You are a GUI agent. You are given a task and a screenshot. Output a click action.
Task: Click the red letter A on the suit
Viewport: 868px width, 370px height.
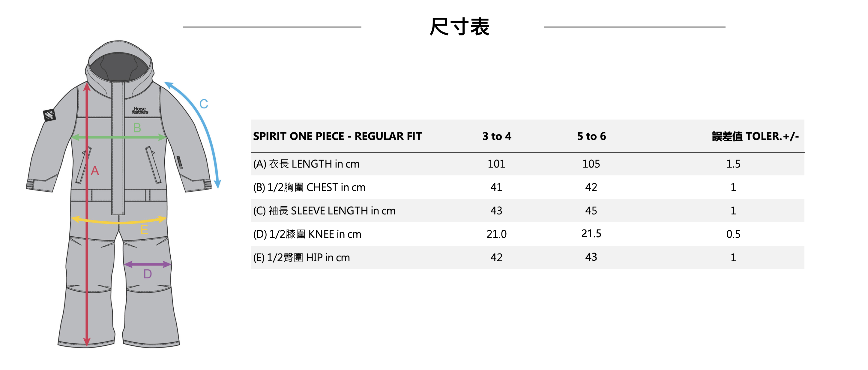click(x=95, y=171)
